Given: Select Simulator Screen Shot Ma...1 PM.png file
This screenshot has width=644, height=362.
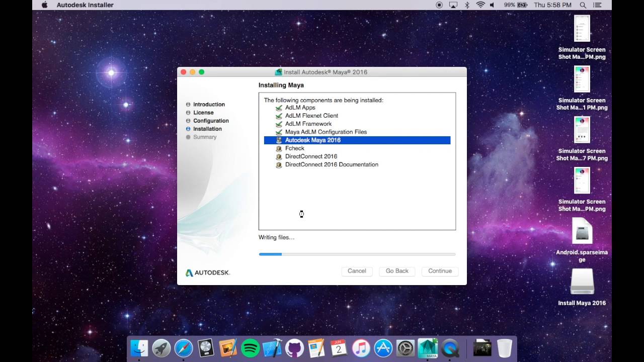Looking at the screenshot, I should tap(582, 88).
